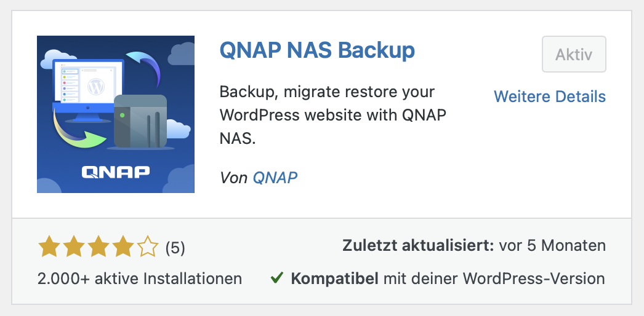Open the QNAP NAS Backup plugin title
This screenshot has width=644, height=316.
click(317, 51)
